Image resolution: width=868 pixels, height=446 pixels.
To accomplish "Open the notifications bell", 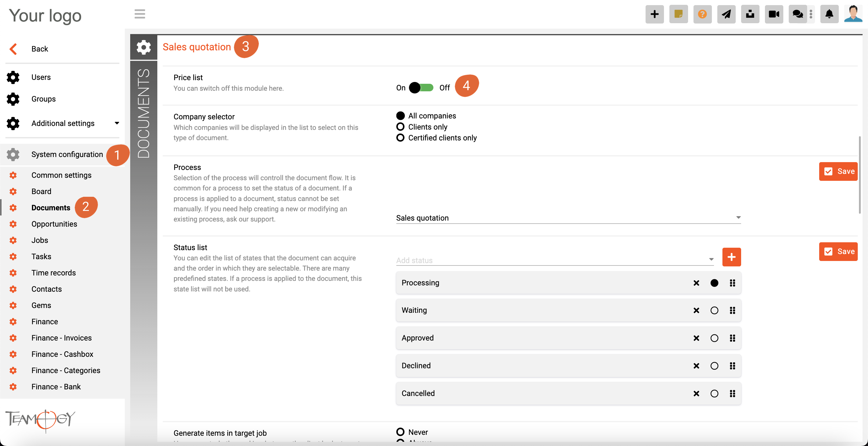I will pos(829,14).
